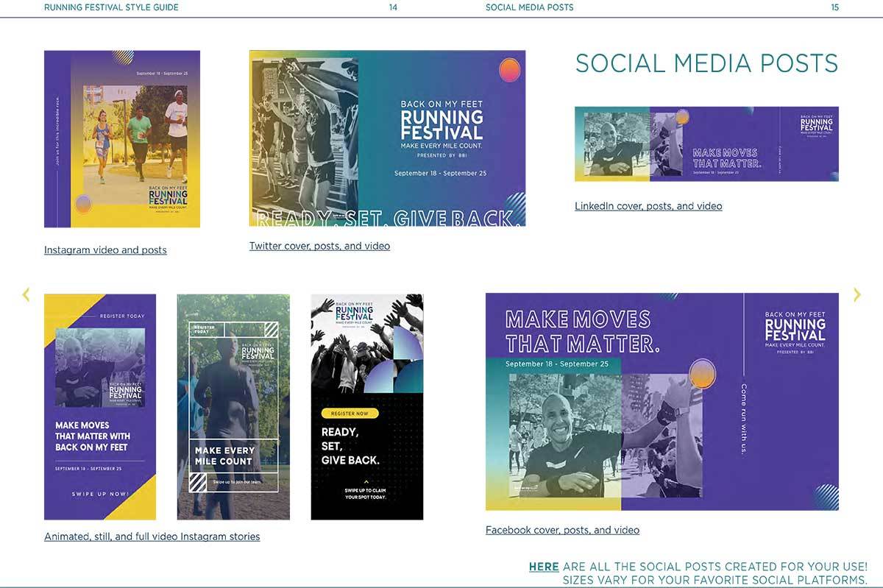
Task: Select the LinkedIn cover banner image
Action: point(706,144)
